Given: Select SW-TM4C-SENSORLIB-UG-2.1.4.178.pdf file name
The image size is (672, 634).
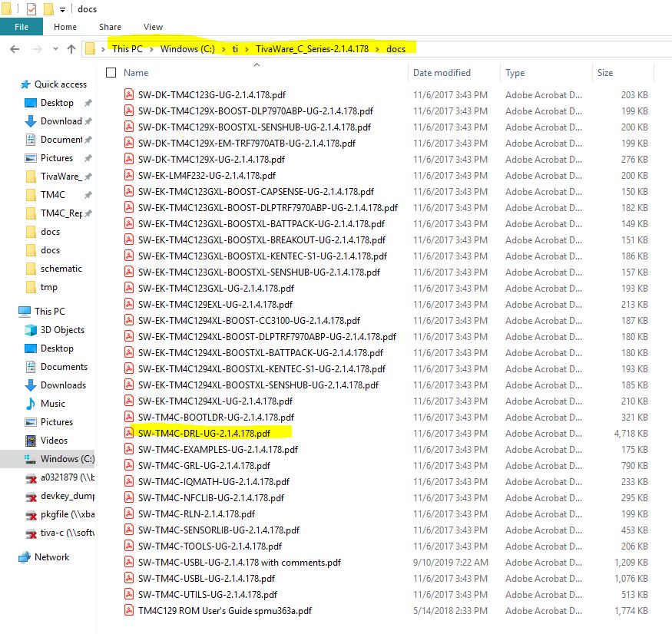Looking at the screenshot, I should (x=219, y=530).
